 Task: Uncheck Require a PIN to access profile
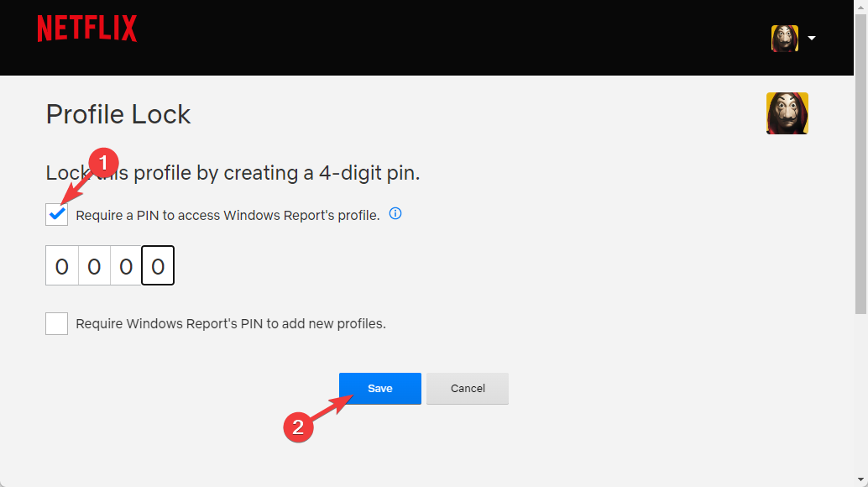(x=56, y=215)
